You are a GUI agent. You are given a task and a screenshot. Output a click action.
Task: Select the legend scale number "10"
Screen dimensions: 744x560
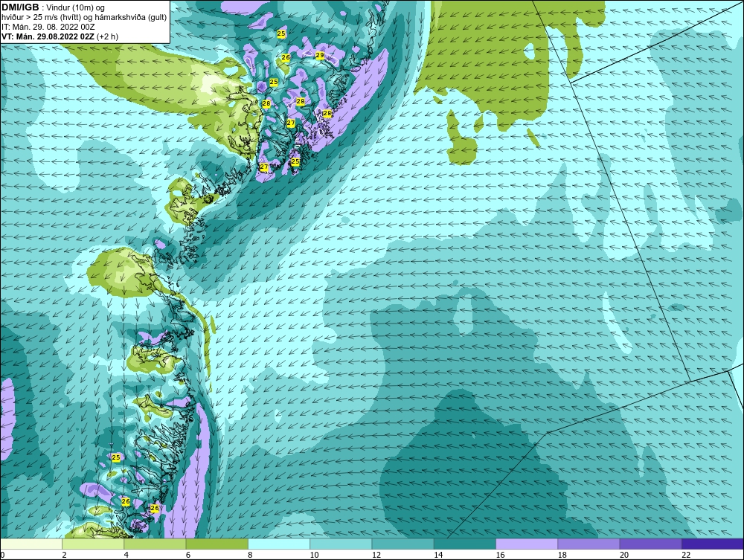point(314,555)
